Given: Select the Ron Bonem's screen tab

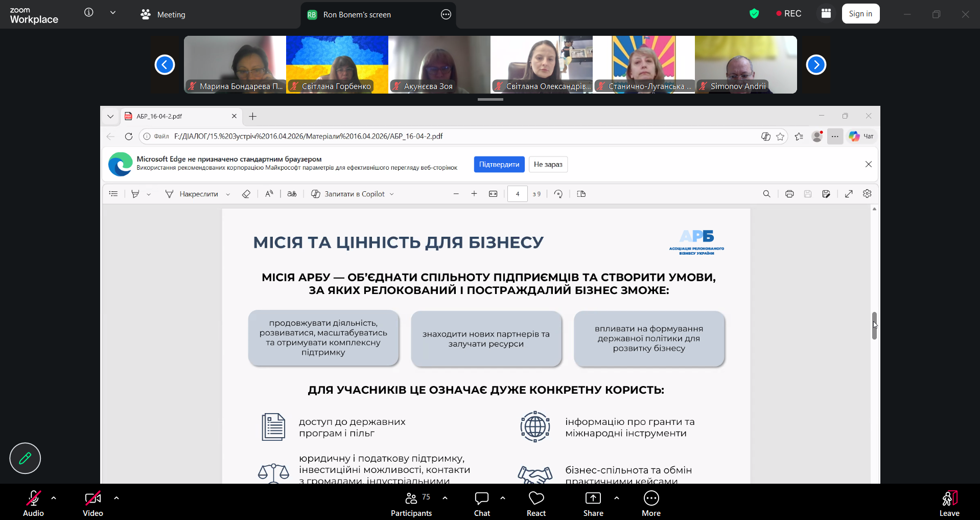Looking at the screenshot, I should pyautogui.click(x=357, y=15).
